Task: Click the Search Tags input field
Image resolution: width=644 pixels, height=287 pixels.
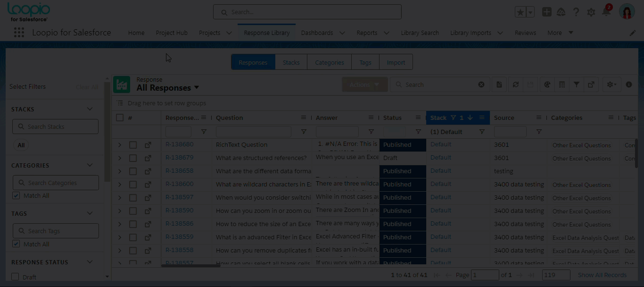Action: click(56, 231)
